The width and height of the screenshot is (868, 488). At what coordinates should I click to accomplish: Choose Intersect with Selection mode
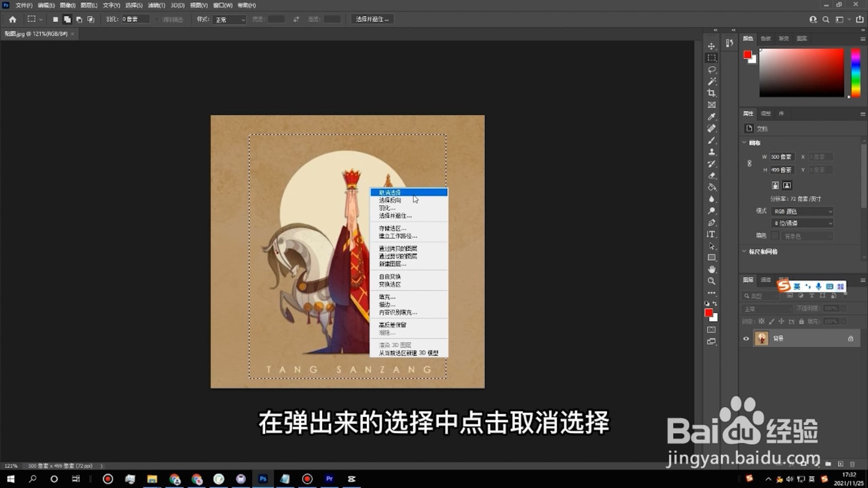click(91, 19)
